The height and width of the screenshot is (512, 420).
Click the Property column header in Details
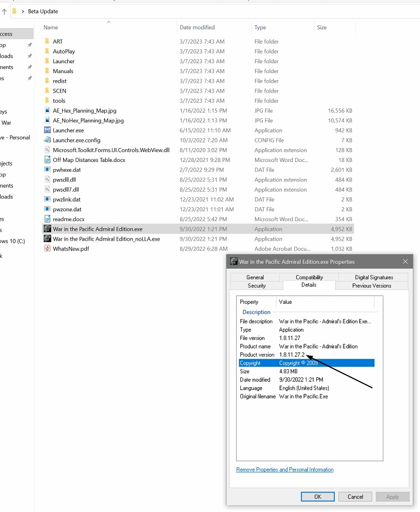tap(257, 302)
